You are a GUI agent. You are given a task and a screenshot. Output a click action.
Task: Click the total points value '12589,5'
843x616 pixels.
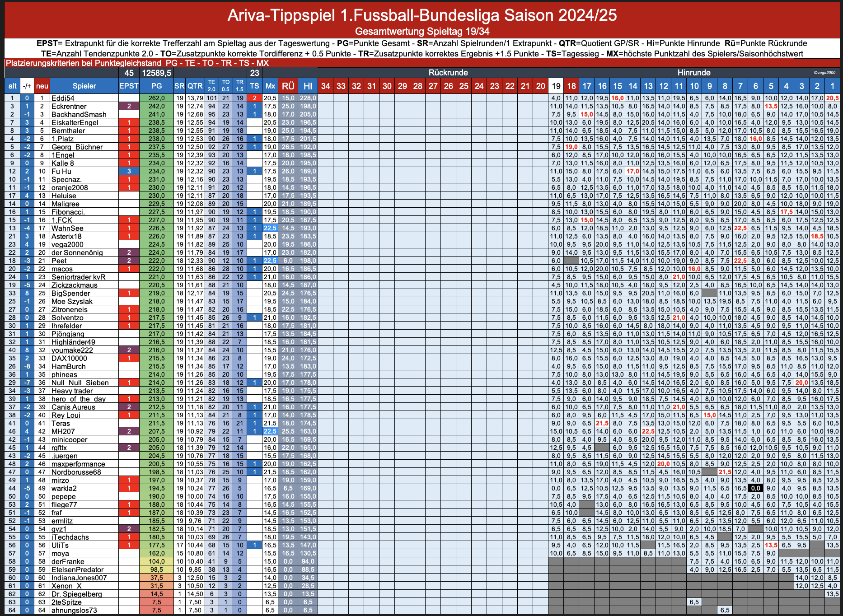click(156, 73)
